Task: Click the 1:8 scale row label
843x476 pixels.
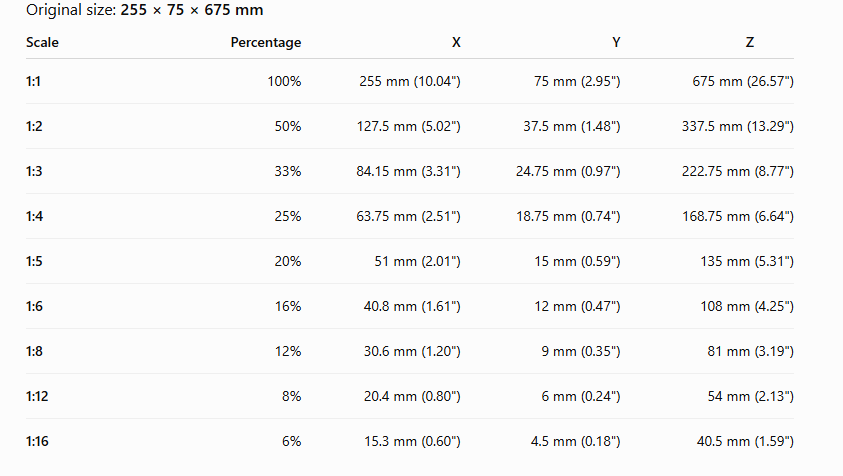Action: click(34, 351)
